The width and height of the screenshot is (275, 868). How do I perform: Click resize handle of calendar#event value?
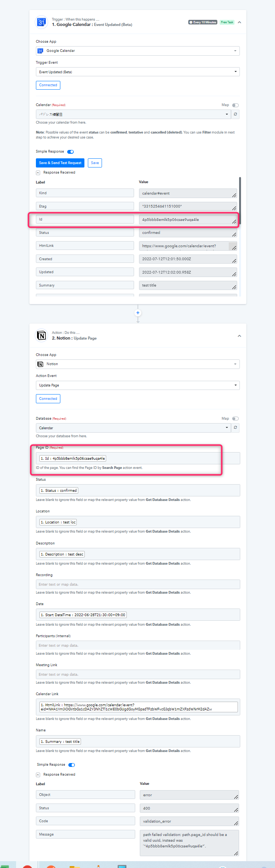[x=234, y=195]
